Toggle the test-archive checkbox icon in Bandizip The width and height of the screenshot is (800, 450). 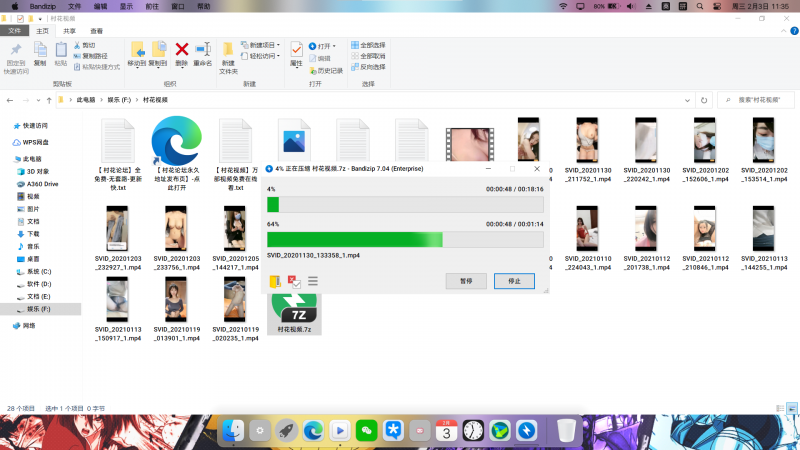(x=294, y=281)
